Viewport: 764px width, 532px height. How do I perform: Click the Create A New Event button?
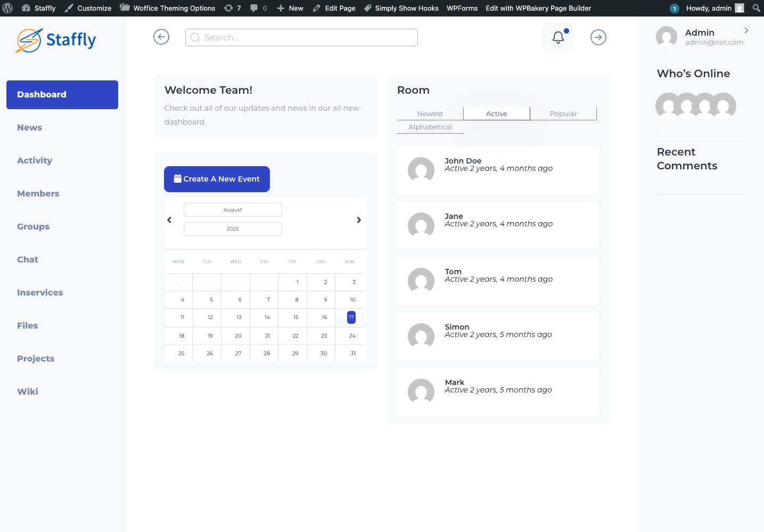(x=217, y=179)
